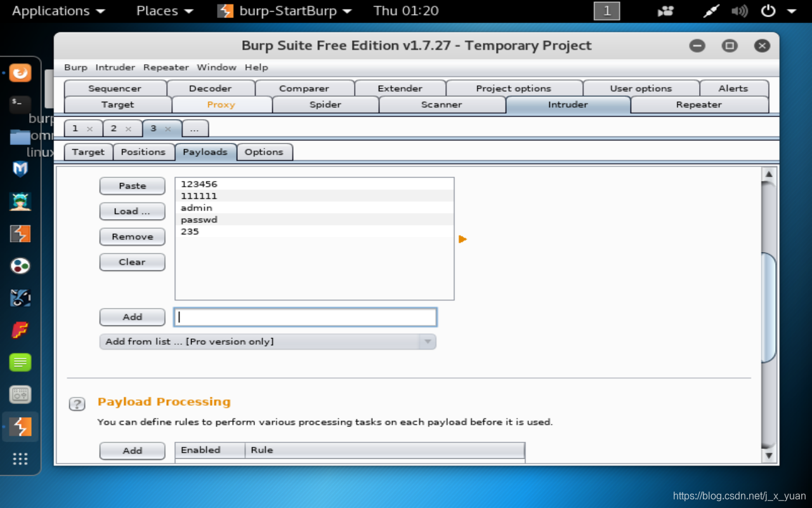
Task: Select Intruder attack tab 2
Action: [x=114, y=128]
